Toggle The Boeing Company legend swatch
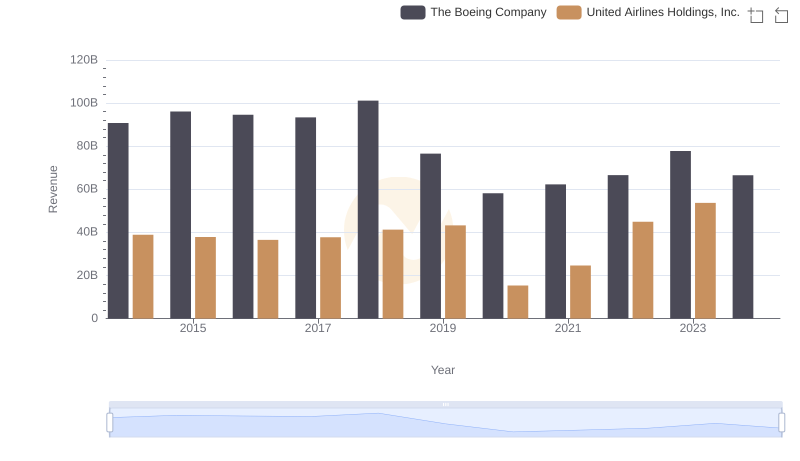 coord(413,12)
